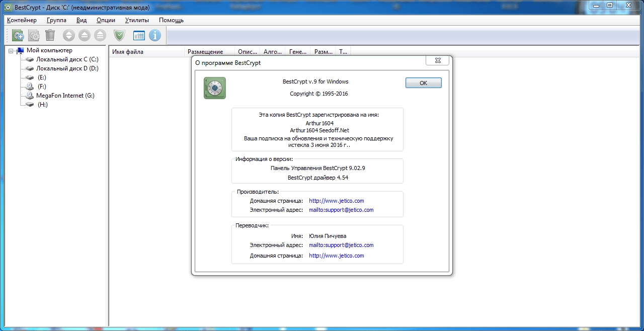Click the drive icon beside Локальный диск D
Screen dimensions: 644x331
30,68
